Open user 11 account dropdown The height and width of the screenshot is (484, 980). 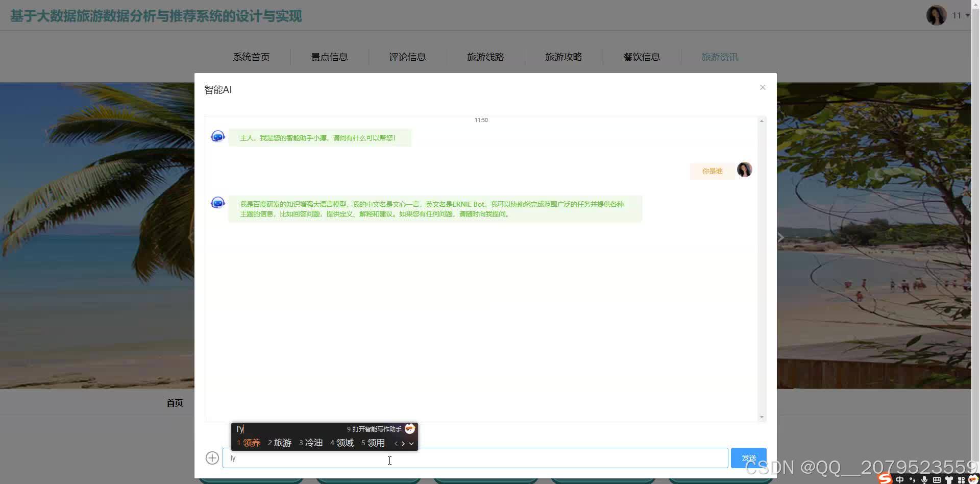(961, 15)
